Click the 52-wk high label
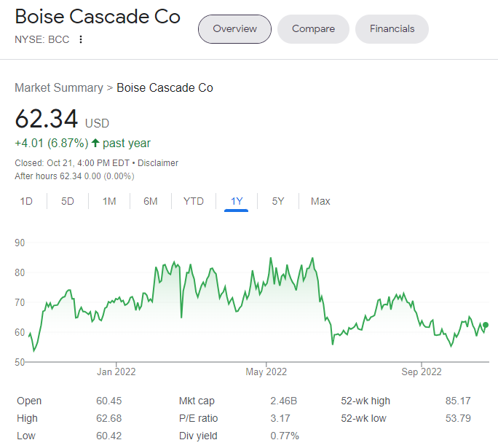 pos(365,401)
